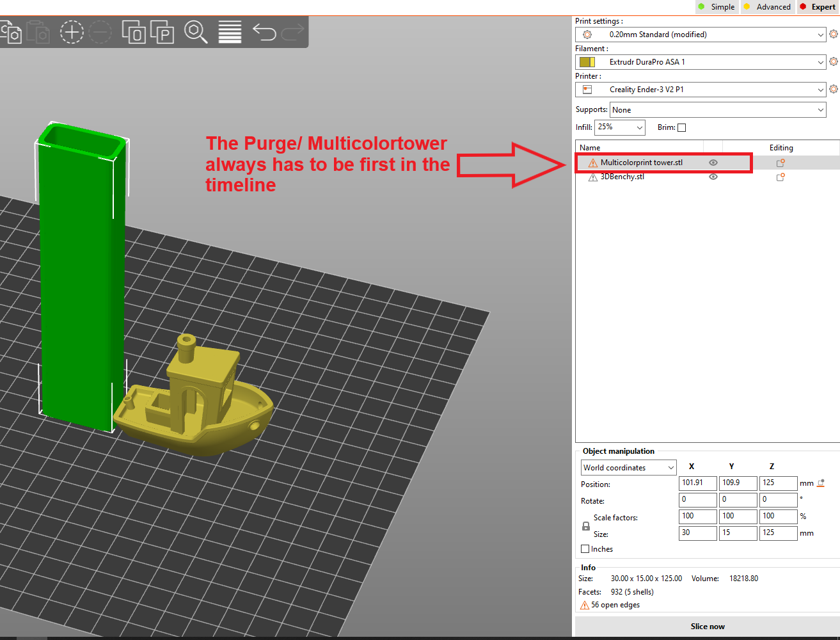
Task: Add another instance with the plus icon
Action: 72,32
